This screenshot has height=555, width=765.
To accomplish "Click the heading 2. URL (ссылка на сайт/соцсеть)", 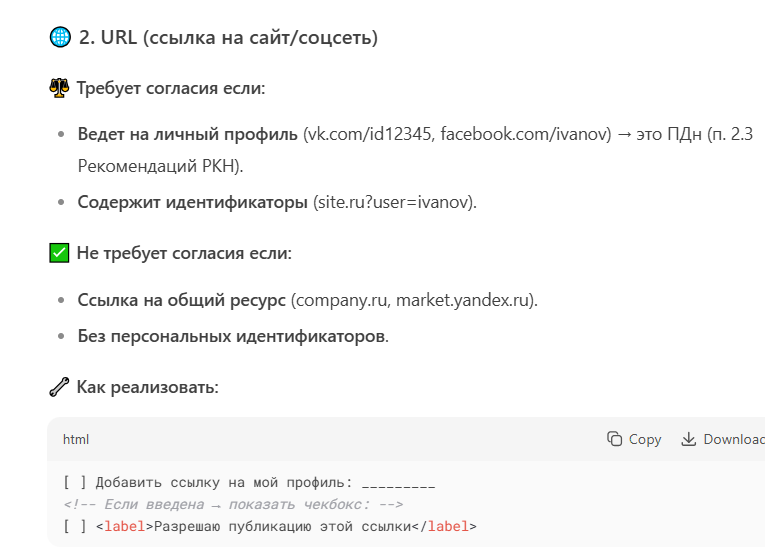I will pos(228,38).
